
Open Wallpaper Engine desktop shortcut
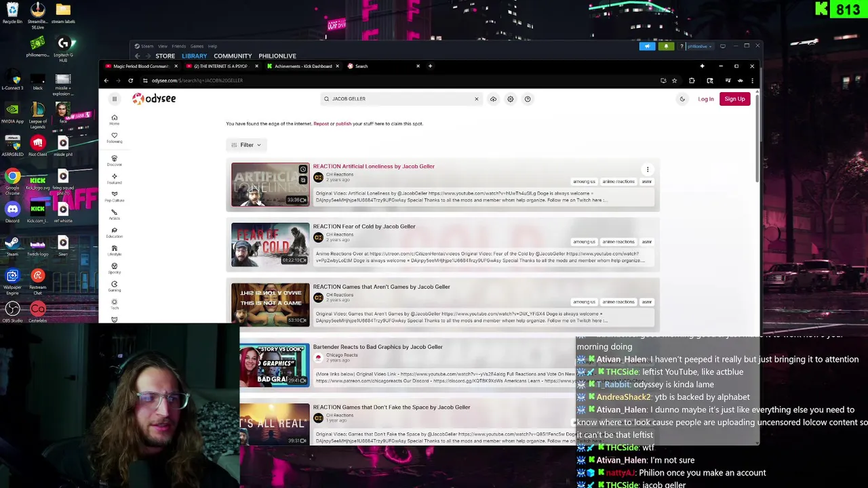coord(12,280)
